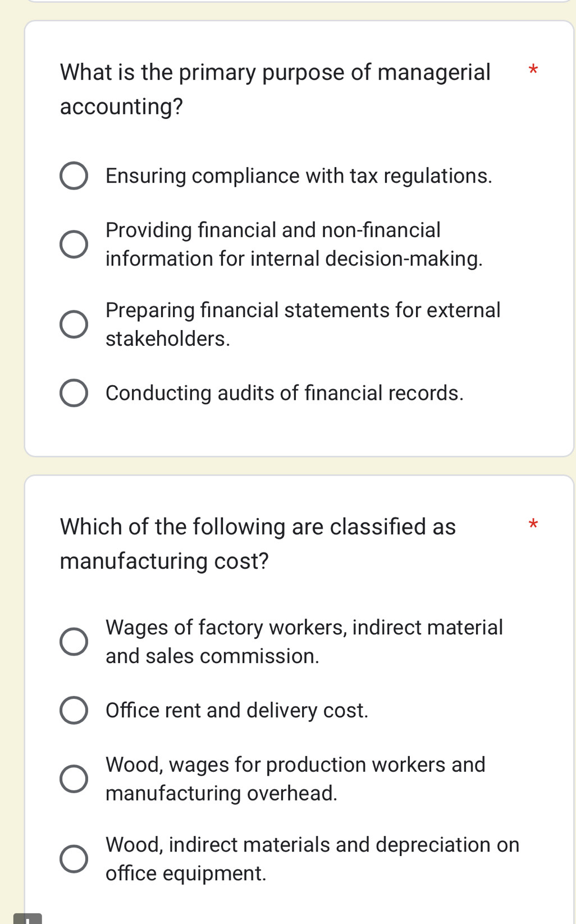Select 'Wages of factory workers, indirect material' radio
The image size is (576, 924).
[x=74, y=642]
